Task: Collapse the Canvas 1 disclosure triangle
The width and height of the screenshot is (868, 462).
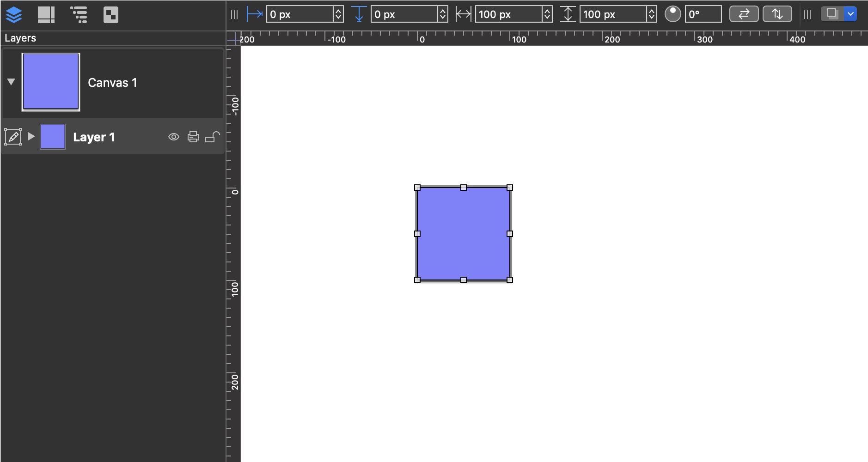Action: coord(11,82)
